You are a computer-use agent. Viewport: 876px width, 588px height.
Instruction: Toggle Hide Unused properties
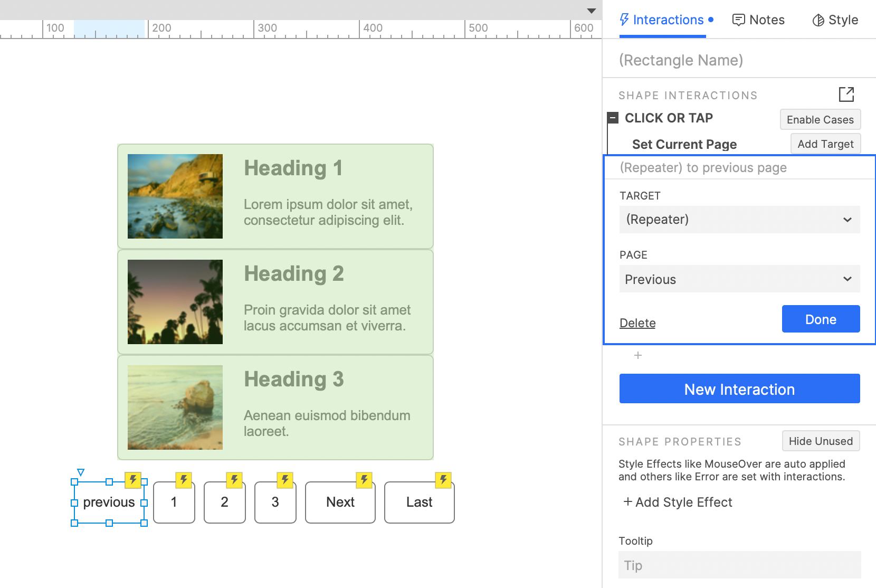tap(821, 441)
